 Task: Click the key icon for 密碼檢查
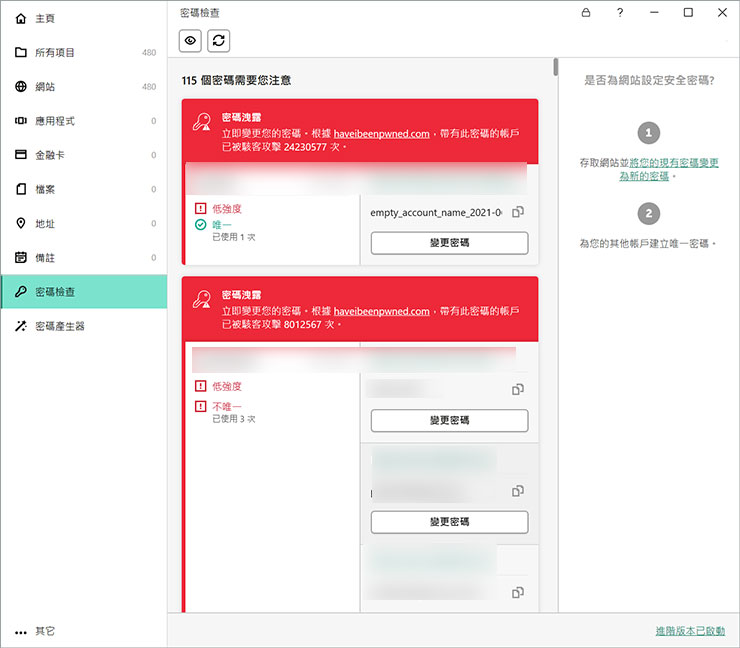pyautogui.click(x=21, y=291)
